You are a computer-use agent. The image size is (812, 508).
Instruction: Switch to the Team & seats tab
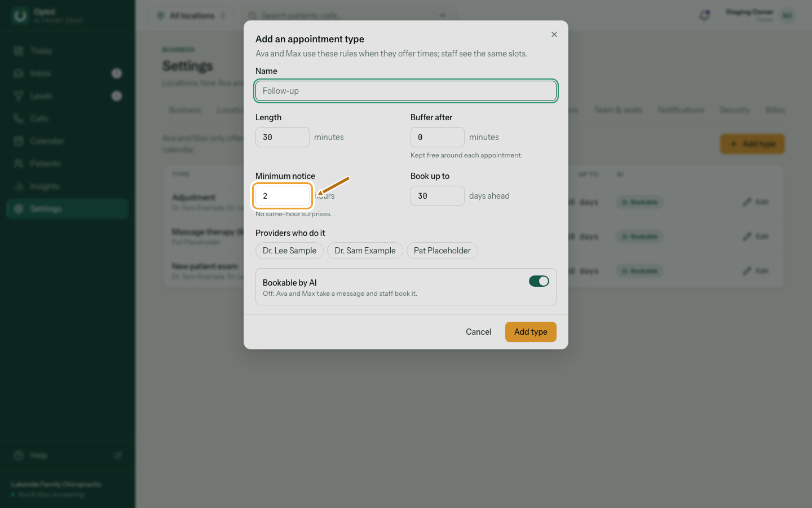click(x=618, y=110)
